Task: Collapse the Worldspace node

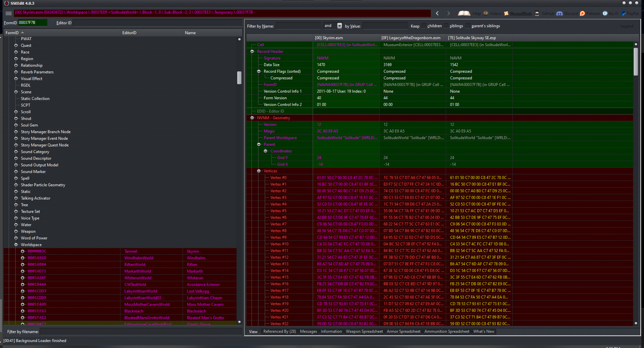Action: coord(16,245)
